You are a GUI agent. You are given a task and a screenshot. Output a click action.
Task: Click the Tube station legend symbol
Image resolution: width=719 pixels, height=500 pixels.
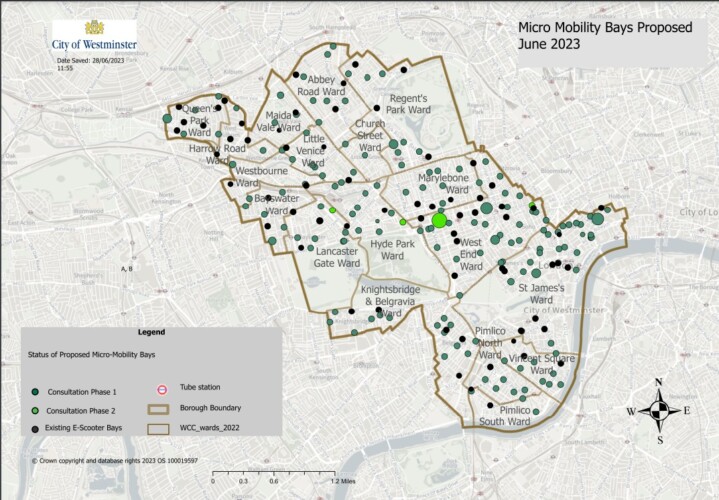pyautogui.click(x=158, y=387)
